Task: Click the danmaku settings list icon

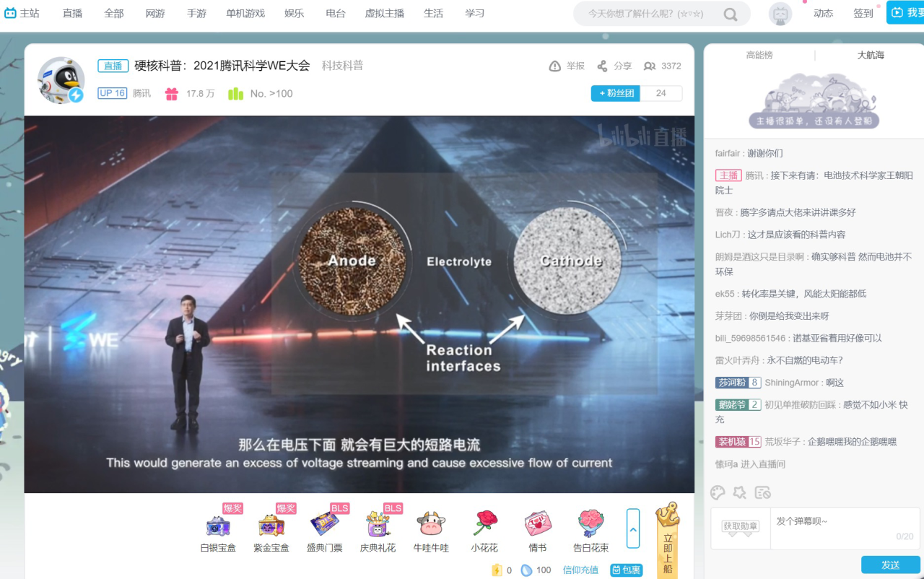Action: (x=763, y=492)
